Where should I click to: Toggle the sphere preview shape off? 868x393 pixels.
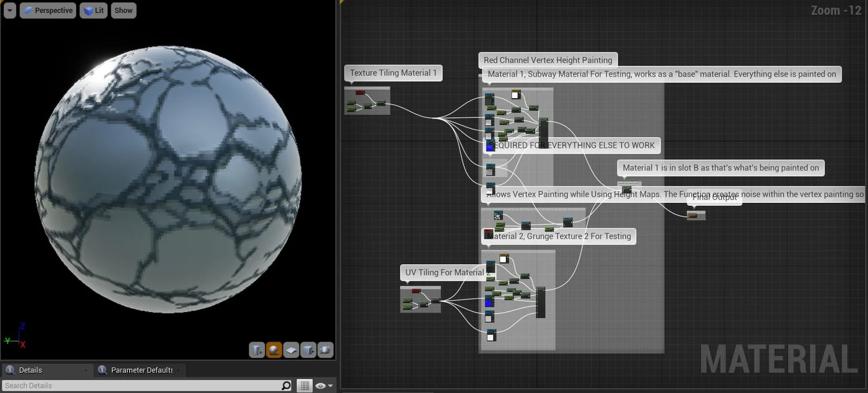(x=274, y=349)
